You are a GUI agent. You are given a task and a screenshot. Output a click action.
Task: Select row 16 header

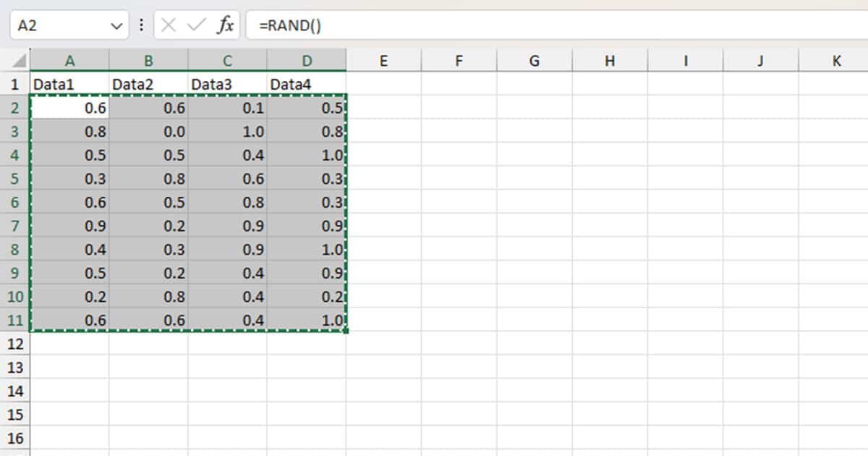pos(15,439)
